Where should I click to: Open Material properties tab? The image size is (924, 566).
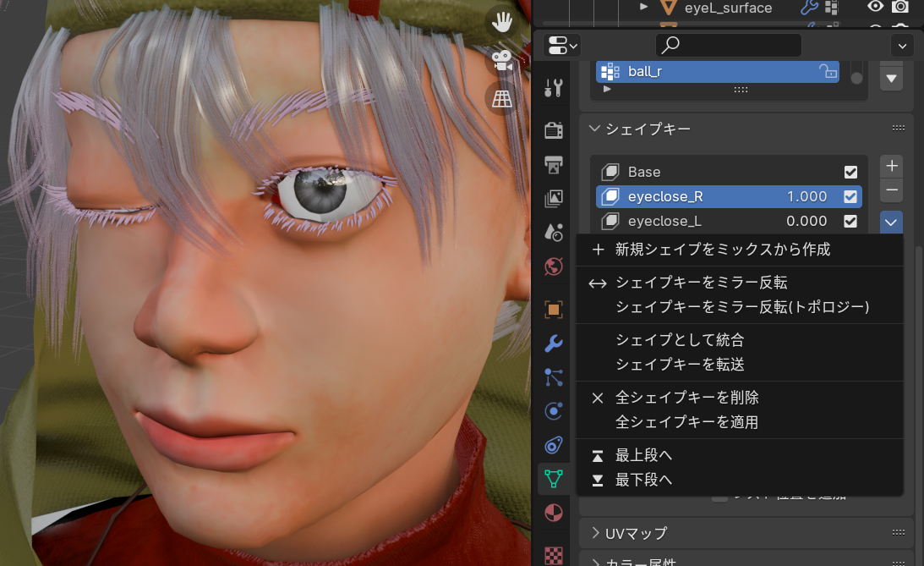(554, 513)
